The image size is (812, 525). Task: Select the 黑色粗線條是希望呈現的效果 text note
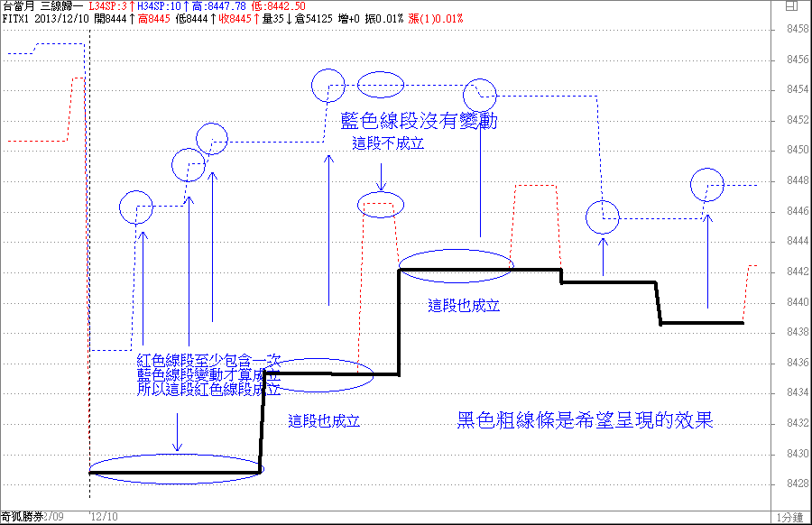point(586,420)
